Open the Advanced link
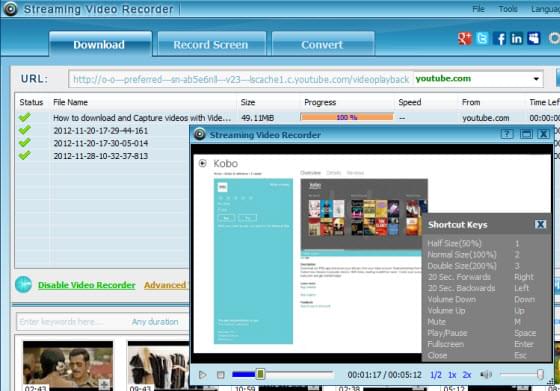 pyautogui.click(x=165, y=285)
